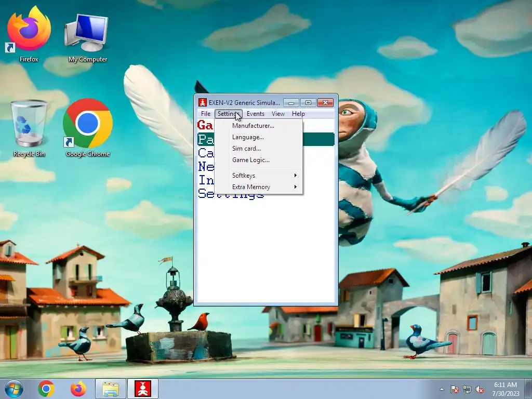Click the Action Center flag icon
Screen dimensions: 532x399
[x=454, y=389]
